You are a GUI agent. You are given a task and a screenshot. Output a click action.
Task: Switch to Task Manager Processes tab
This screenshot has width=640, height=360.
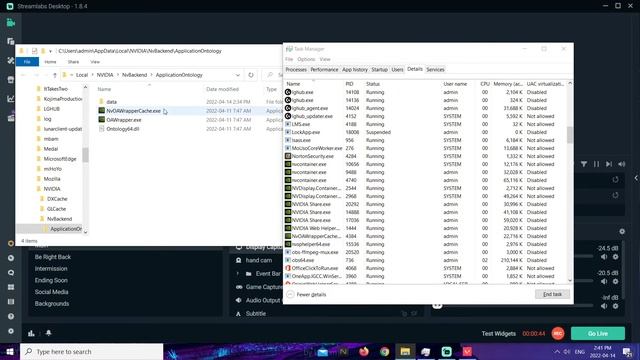tap(296, 69)
